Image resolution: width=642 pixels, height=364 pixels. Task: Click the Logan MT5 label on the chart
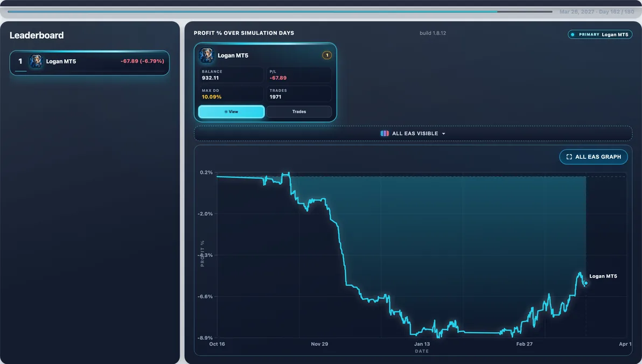603,276
